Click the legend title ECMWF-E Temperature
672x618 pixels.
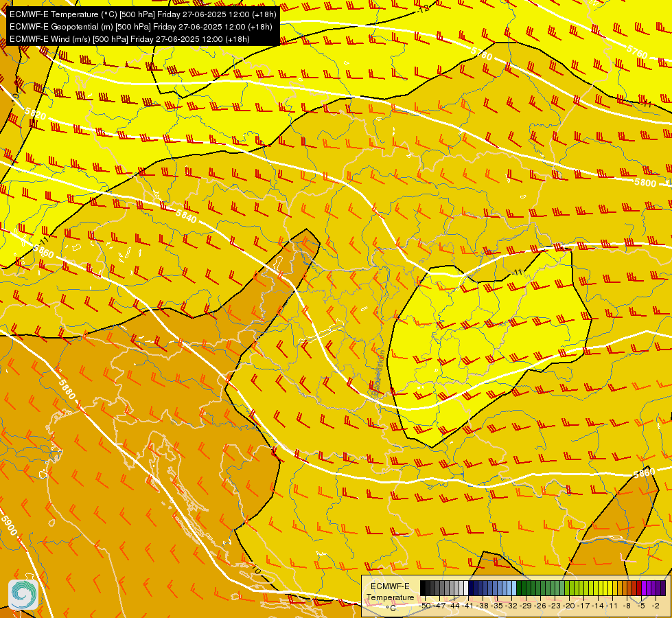pos(390,592)
